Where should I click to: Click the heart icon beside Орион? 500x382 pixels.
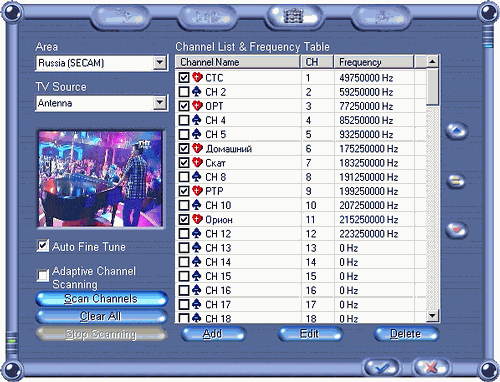pos(197,219)
